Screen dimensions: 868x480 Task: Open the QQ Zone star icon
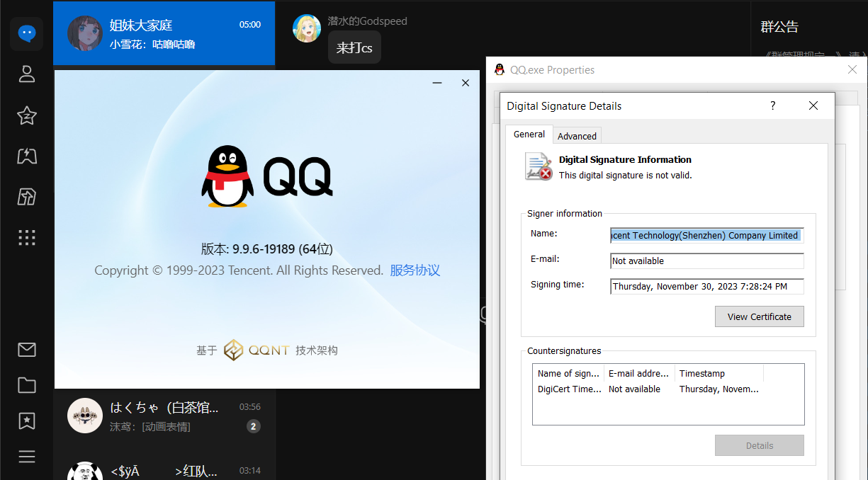27,115
